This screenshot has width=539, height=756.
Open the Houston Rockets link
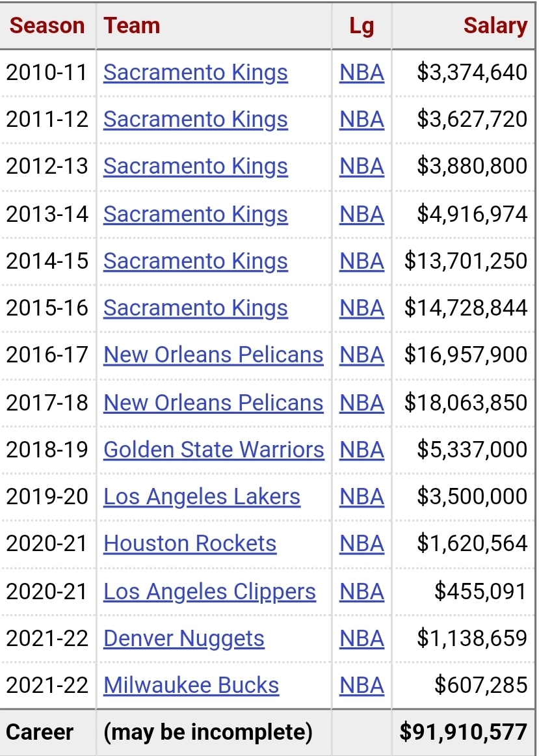[x=190, y=543]
